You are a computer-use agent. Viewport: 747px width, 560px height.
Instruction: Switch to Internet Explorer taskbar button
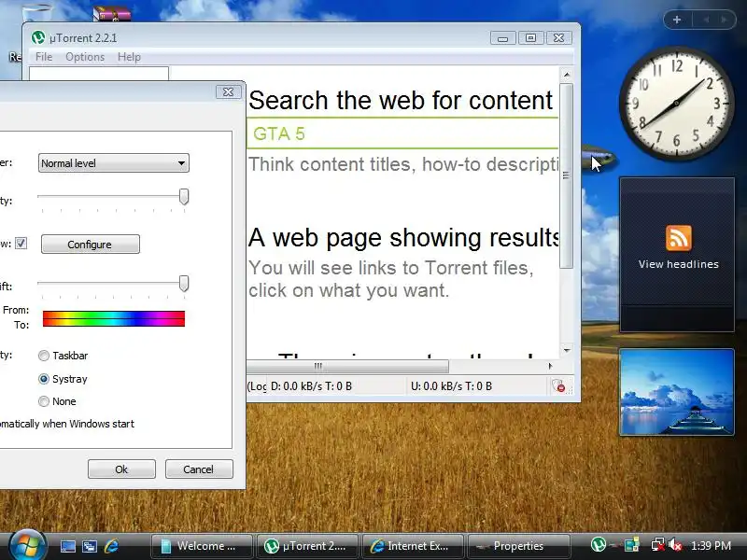click(413, 546)
